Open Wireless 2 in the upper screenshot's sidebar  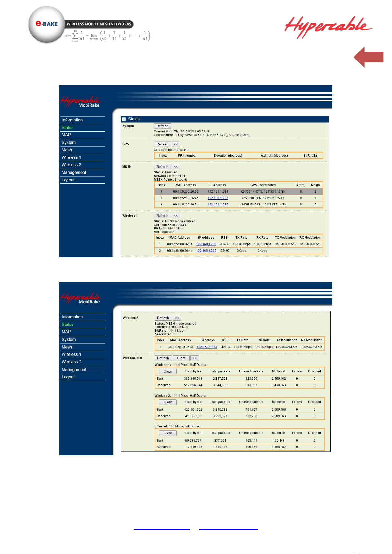[x=71, y=165]
